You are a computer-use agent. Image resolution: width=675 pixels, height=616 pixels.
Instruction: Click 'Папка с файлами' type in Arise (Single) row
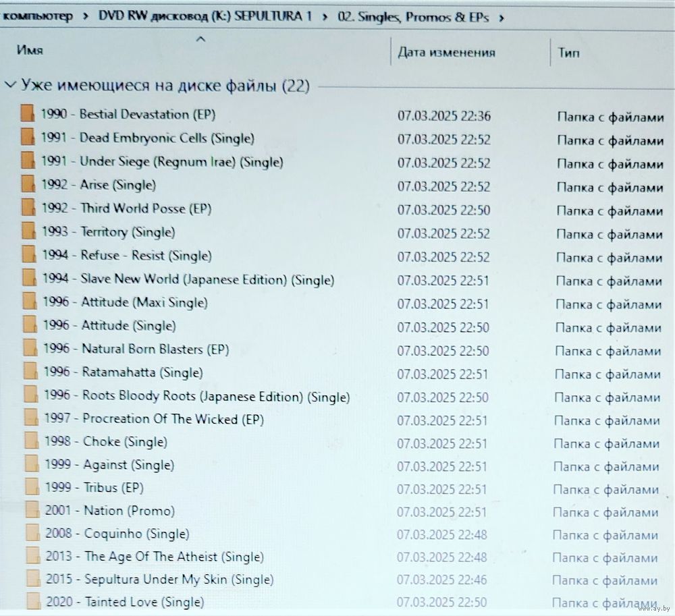(610, 188)
